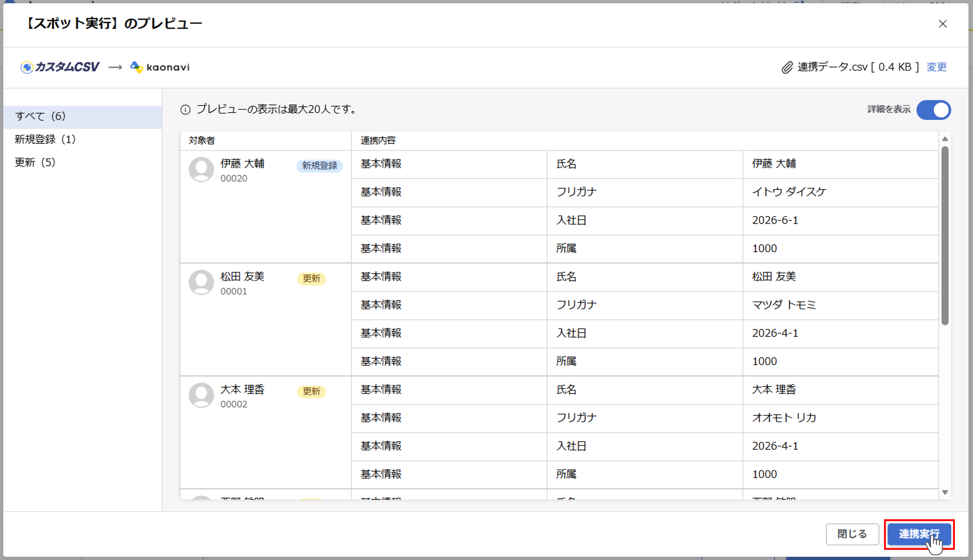Click the vertical scrollbar thumb
Viewport: 973px width, 560px height.
click(x=945, y=236)
